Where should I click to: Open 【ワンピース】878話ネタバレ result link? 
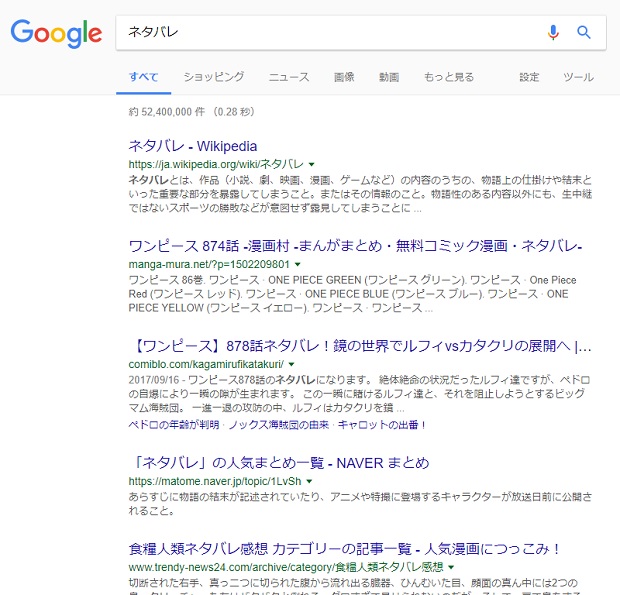point(360,346)
